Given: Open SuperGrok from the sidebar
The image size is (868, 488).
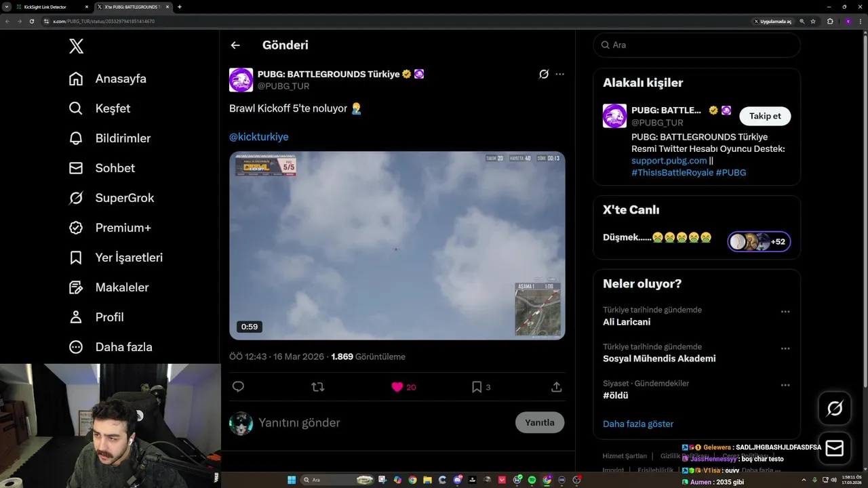Looking at the screenshot, I should [112, 198].
